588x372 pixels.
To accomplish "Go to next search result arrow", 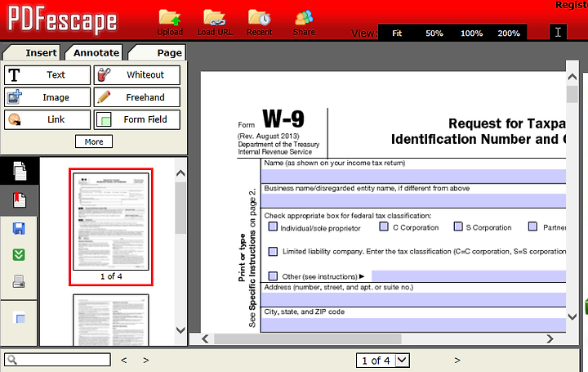I will click(146, 360).
